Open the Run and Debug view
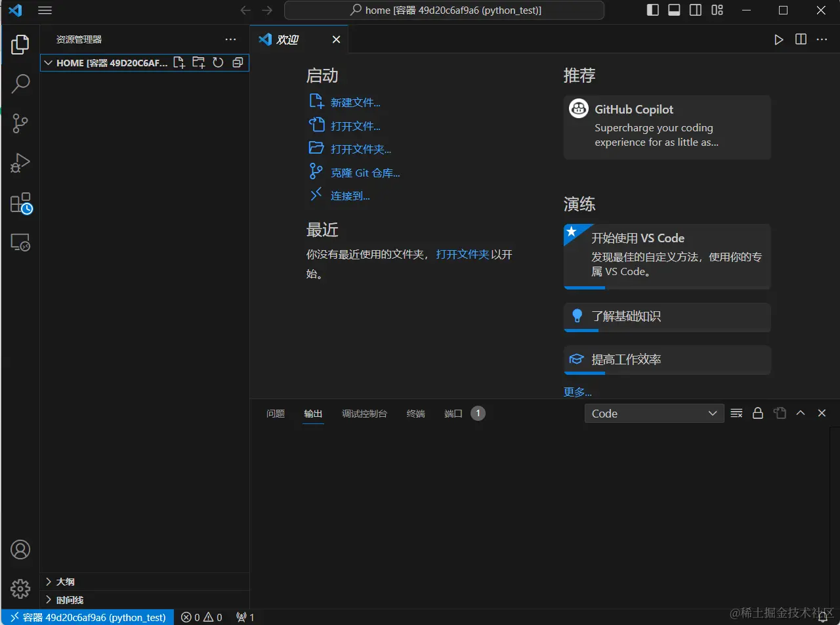The width and height of the screenshot is (840, 625). 20,163
